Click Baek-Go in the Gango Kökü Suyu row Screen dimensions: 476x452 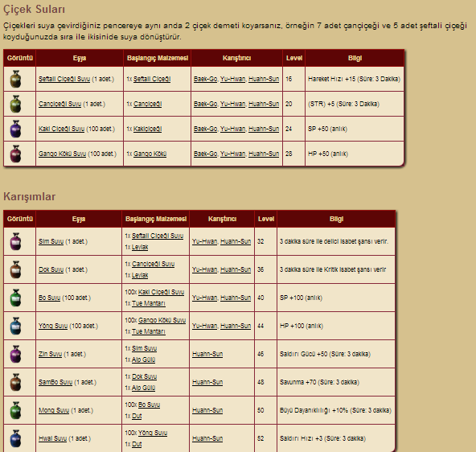tap(205, 154)
